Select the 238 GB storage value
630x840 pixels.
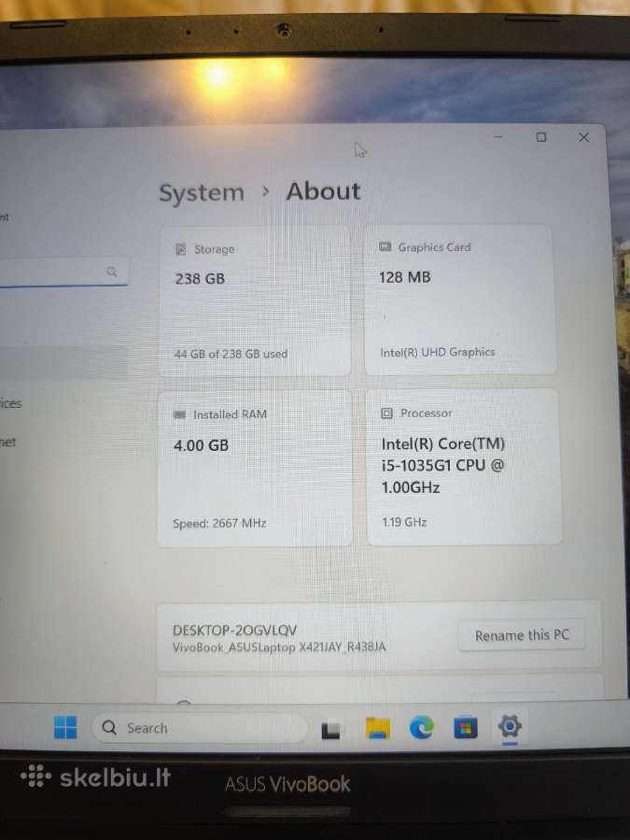[200, 278]
